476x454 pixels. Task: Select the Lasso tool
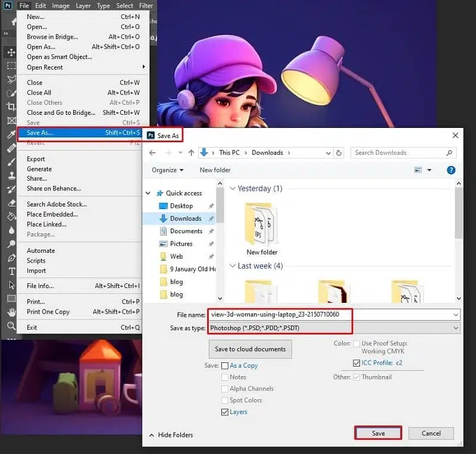coord(11,79)
